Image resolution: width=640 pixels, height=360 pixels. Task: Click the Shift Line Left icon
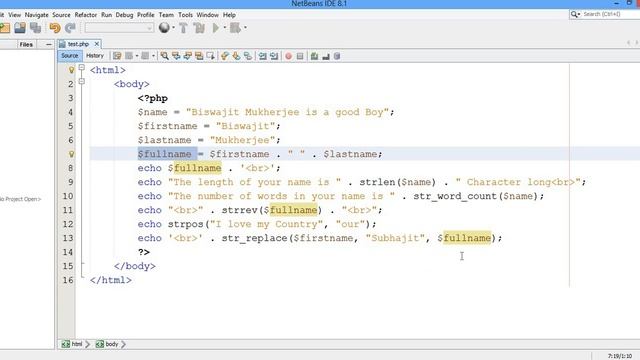pos(262,56)
